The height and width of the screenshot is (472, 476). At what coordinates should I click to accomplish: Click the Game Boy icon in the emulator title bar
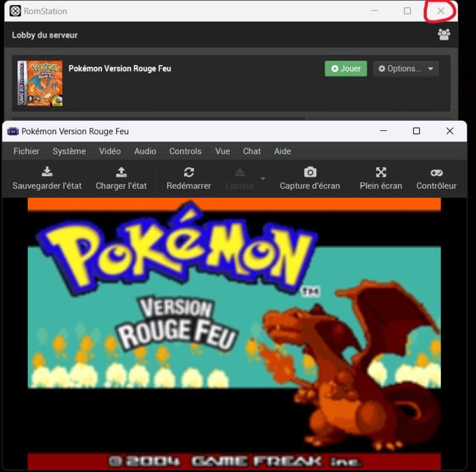click(13, 132)
